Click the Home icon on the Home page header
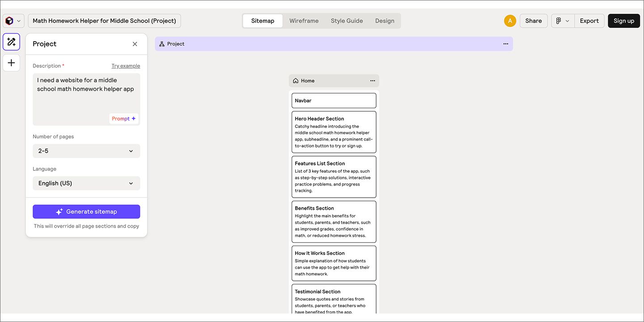 point(295,80)
